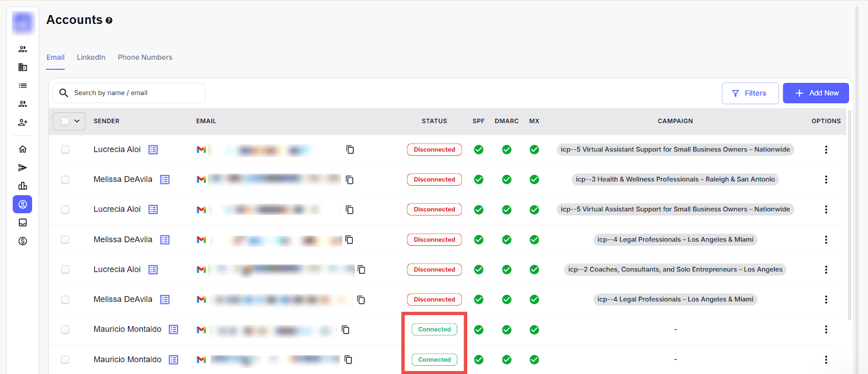Open the home icon in sidebar
The height and width of the screenshot is (374, 868).
point(23,149)
